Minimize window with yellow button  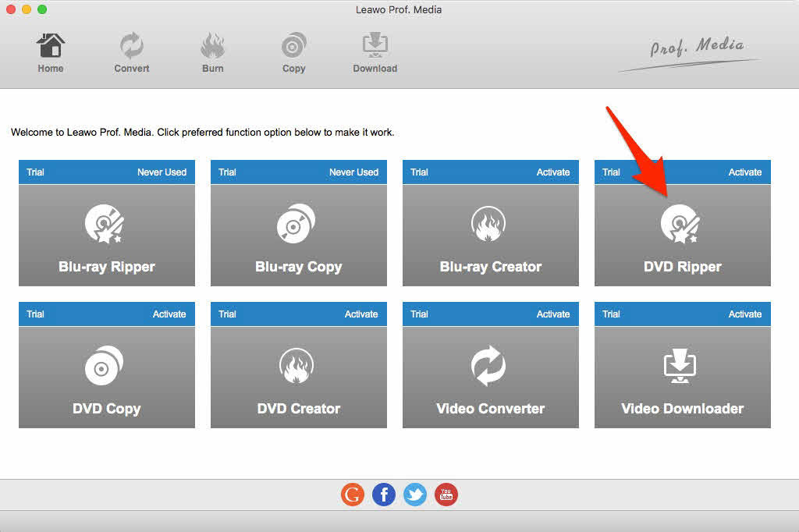tap(27, 9)
